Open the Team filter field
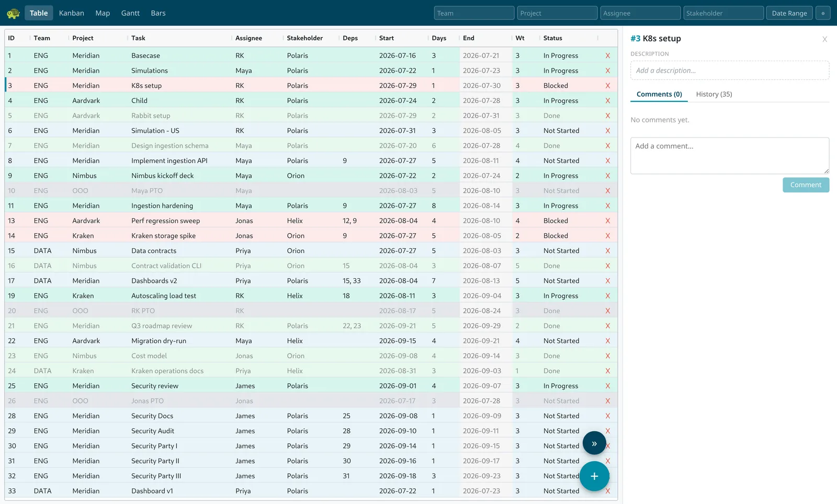Image resolution: width=837 pixels, height=504 pixels. point(474,13)
